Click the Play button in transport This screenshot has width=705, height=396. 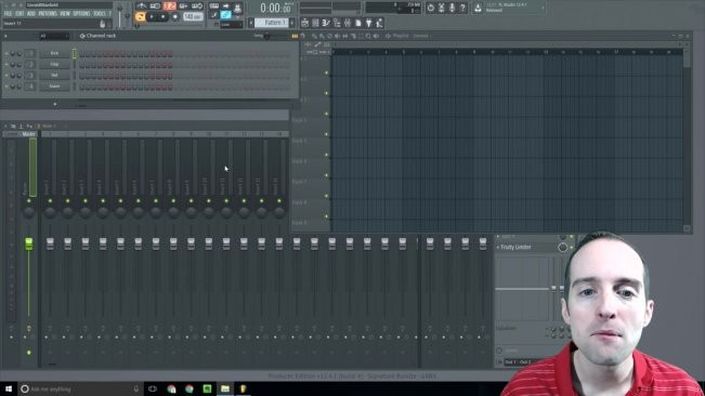point(152,17)
